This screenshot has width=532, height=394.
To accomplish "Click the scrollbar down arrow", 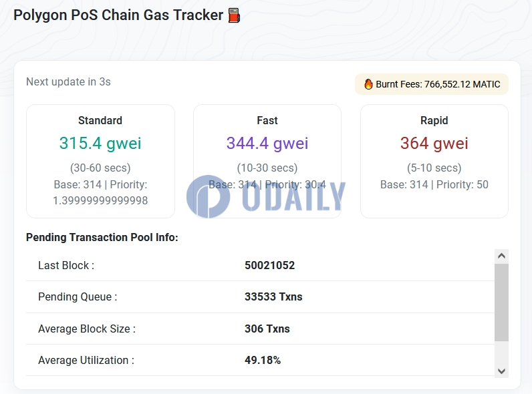I will [x=501, y=371].
